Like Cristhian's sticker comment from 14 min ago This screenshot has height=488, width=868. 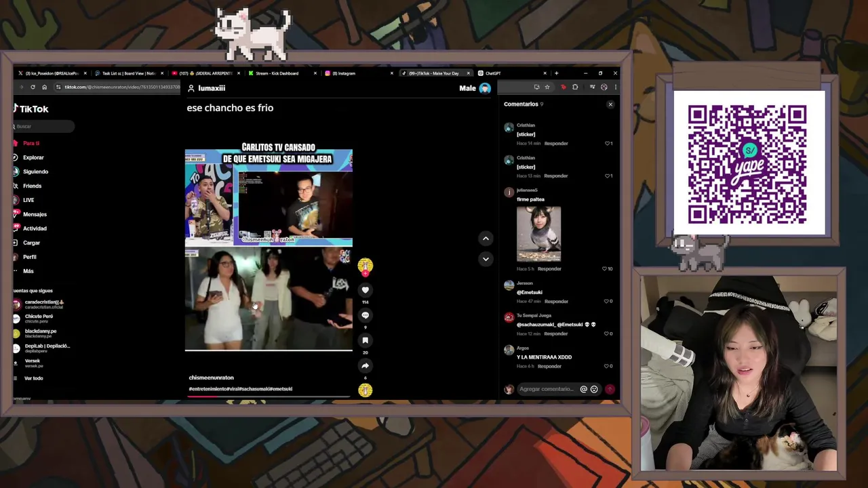(x=609, y=144)
